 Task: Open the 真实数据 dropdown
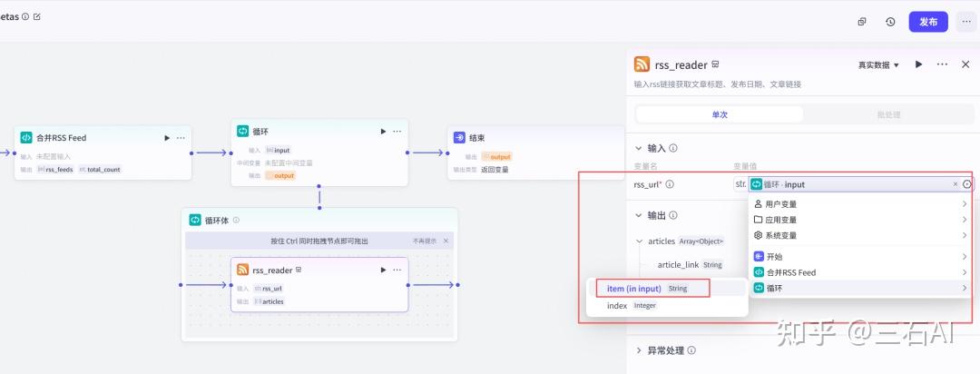coord(878,65)
